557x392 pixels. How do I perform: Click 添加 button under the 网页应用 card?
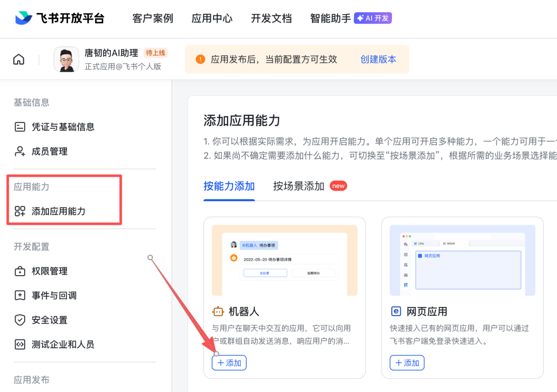click(407, 363)
